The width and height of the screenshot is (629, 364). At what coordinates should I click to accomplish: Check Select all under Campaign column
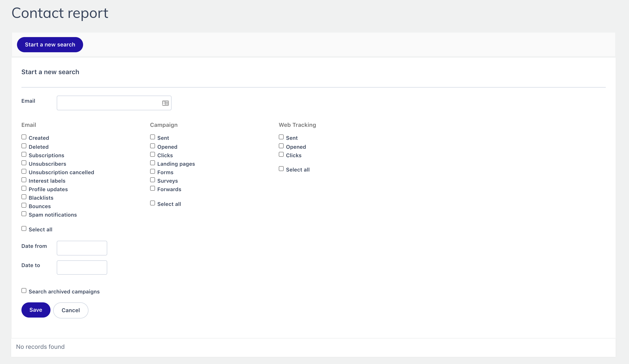pos(153,203)
